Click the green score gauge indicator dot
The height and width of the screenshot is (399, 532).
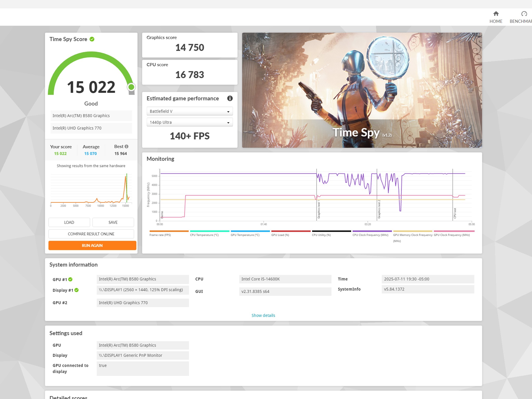[x=131, y=87]
